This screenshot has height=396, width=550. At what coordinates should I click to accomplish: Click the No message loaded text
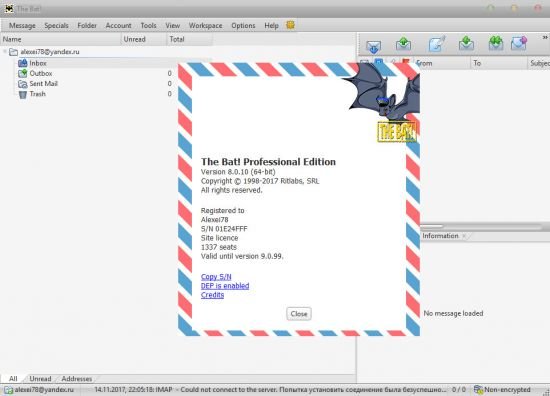point(453,314)
